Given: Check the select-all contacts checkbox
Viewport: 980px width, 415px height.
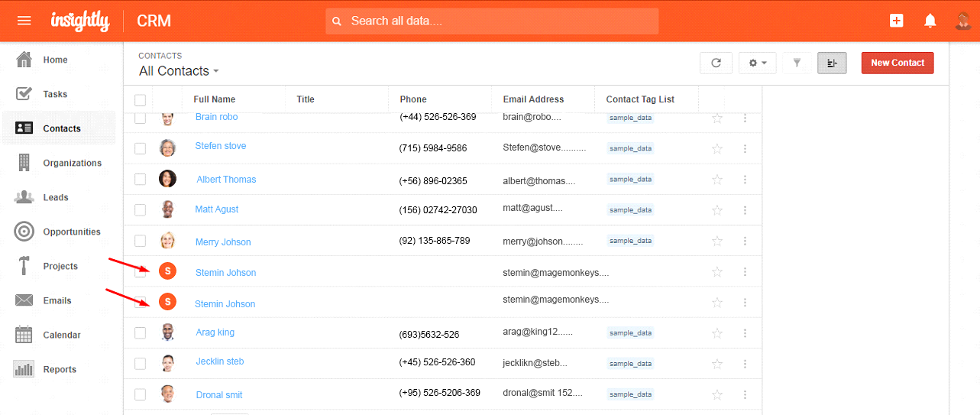Looking at the screenshot, I should pos(140,100).
